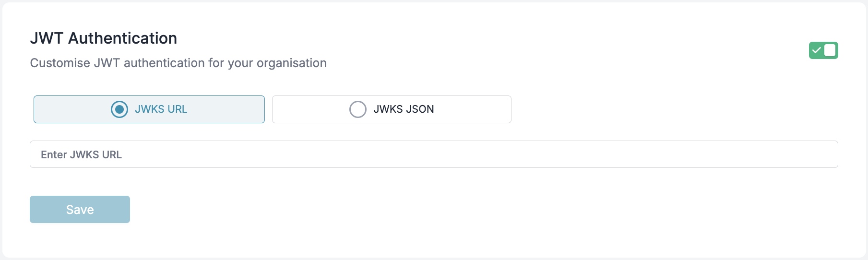Click into the Enter JWKS URL field

point(434,154)
